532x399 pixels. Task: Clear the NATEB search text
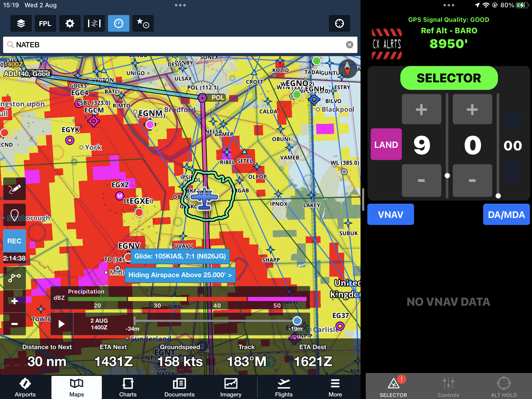(350, 45)
